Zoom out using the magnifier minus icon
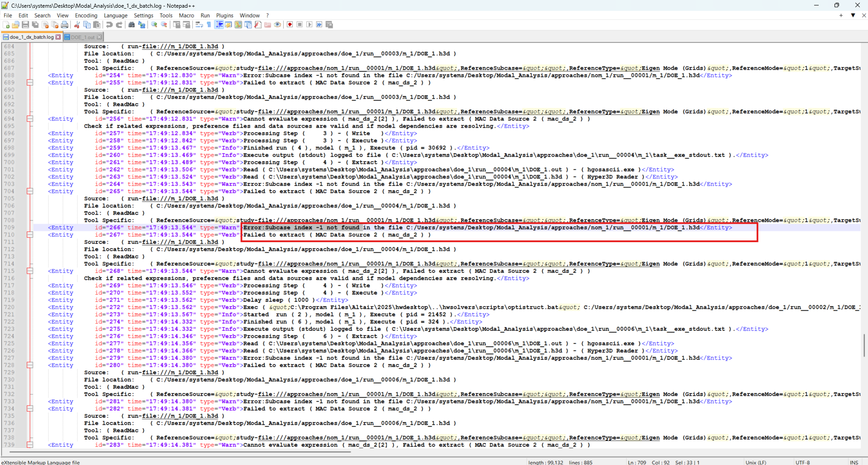The height and width of the screenshot is (465, 868). (164, 25)
